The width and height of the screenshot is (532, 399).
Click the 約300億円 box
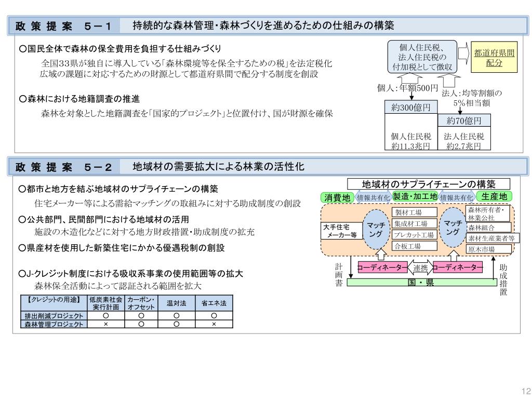(411, 107)
